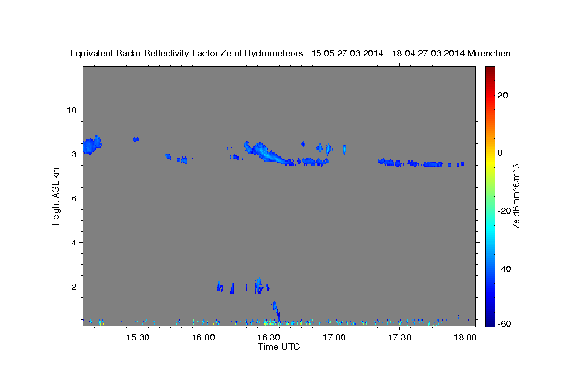Click the date range text '15:05 27.03.2014 - 18:04 27.03.2014'

[x=388, y=54]
